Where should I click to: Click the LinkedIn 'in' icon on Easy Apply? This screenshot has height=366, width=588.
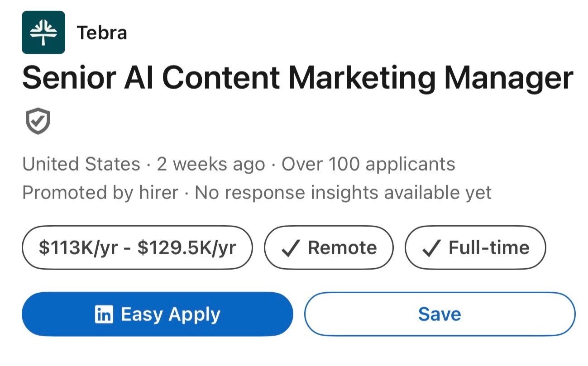coord(104,314)
